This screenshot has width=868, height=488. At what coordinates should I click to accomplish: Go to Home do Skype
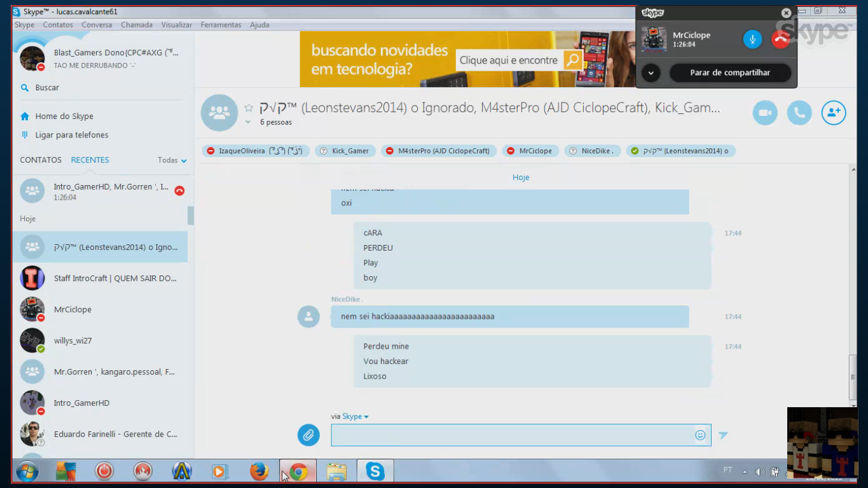tap(64, 116)
